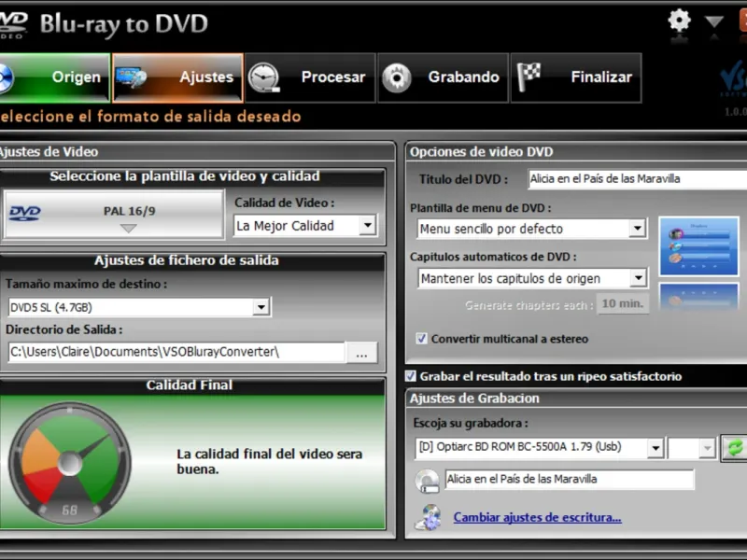The image size is (747, 560).
Task: Switch to the Ajustes step tab
Action: 177,77
